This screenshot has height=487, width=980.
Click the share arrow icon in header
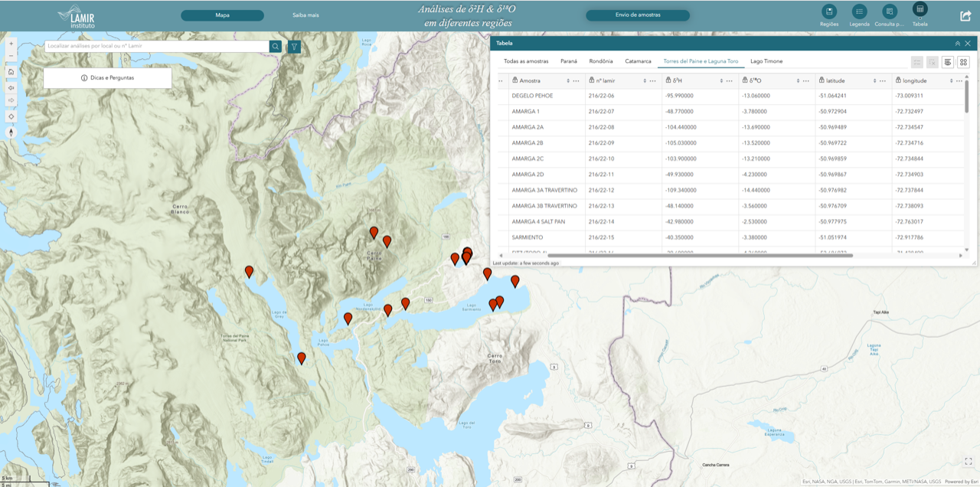tap(965, 15)
